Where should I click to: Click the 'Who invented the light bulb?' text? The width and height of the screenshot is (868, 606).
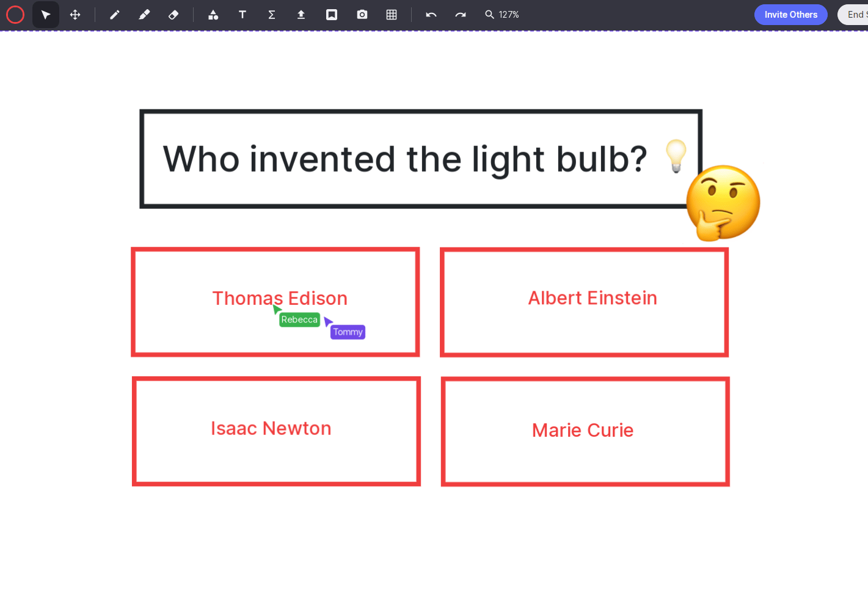[x=405, y=159]
